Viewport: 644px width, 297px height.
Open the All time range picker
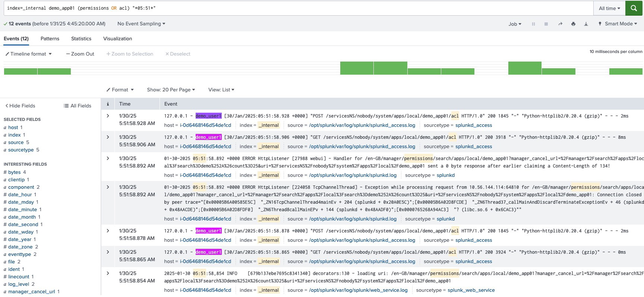coord(609,8)
